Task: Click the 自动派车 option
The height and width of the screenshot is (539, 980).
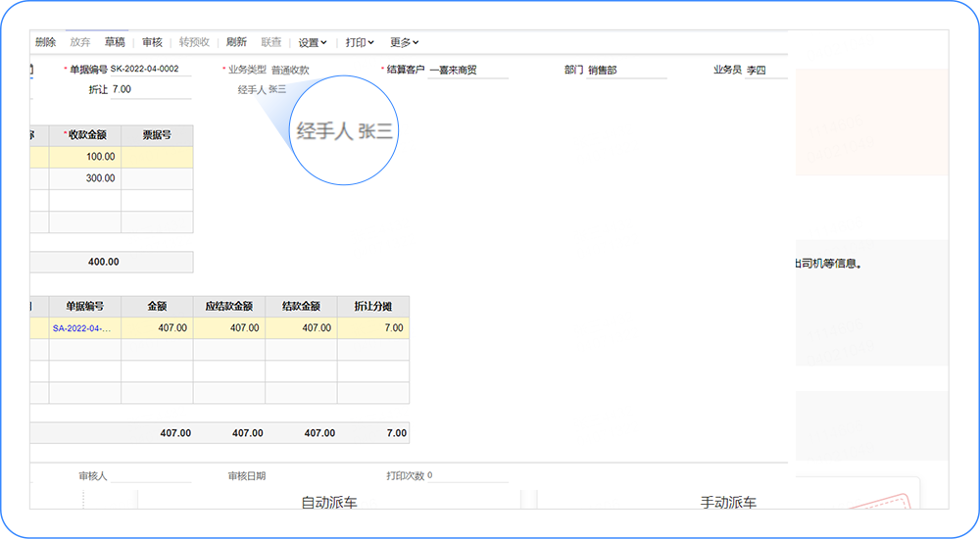Action: click(328, 503)
